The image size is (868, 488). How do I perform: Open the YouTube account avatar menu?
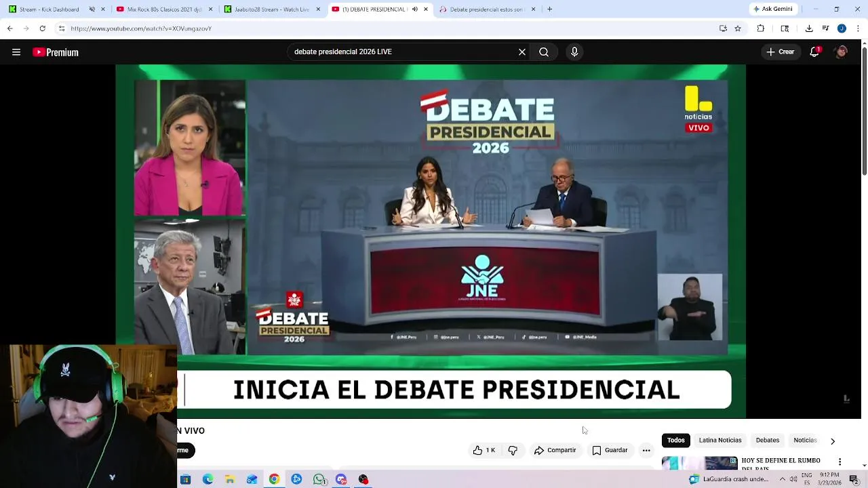[841, 52]
